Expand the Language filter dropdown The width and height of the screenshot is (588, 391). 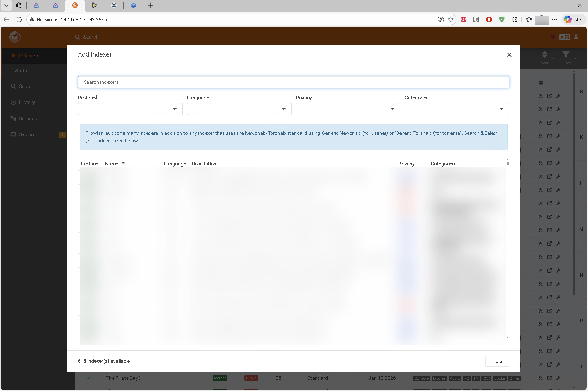click(239, 109)
